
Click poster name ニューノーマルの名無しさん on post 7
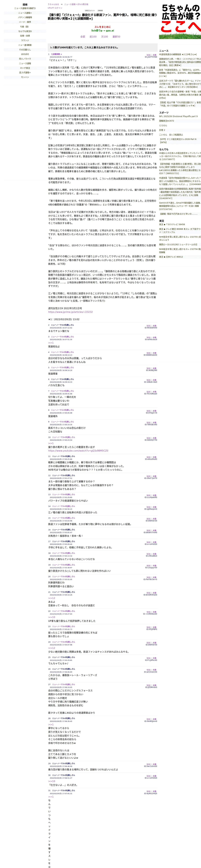62,391
